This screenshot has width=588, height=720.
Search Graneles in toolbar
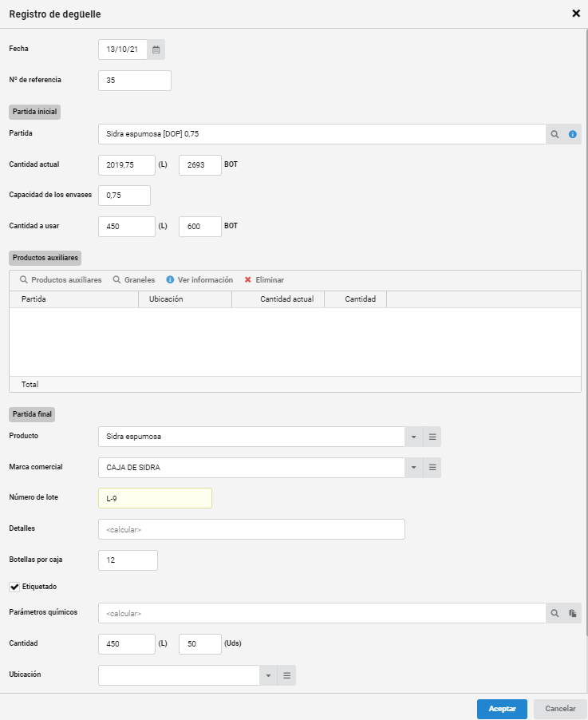(134, 279)
